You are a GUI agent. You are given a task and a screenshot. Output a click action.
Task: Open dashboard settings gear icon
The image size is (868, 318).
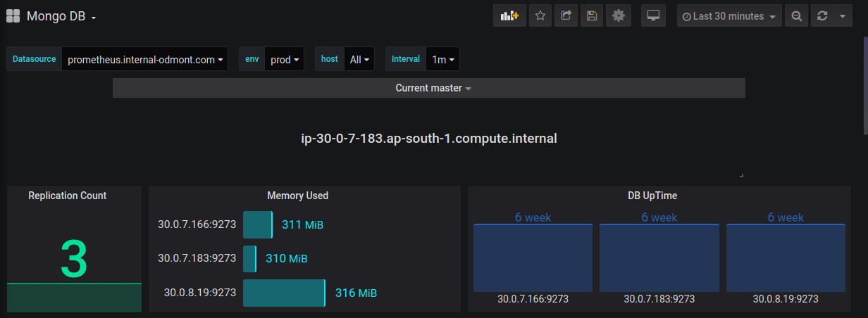pyautogui.click(x=618, y=15)
